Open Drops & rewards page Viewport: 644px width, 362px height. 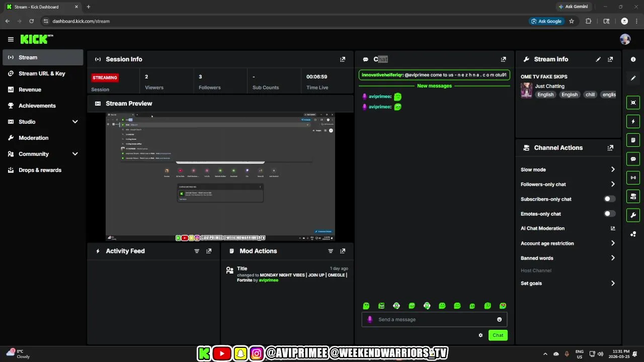(x=43, y=170)
